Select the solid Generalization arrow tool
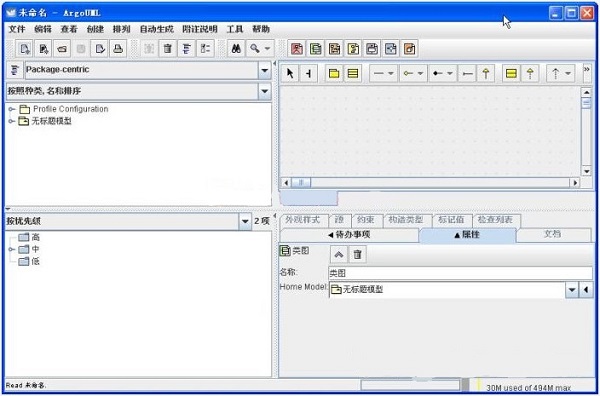 tap(486, 73)
